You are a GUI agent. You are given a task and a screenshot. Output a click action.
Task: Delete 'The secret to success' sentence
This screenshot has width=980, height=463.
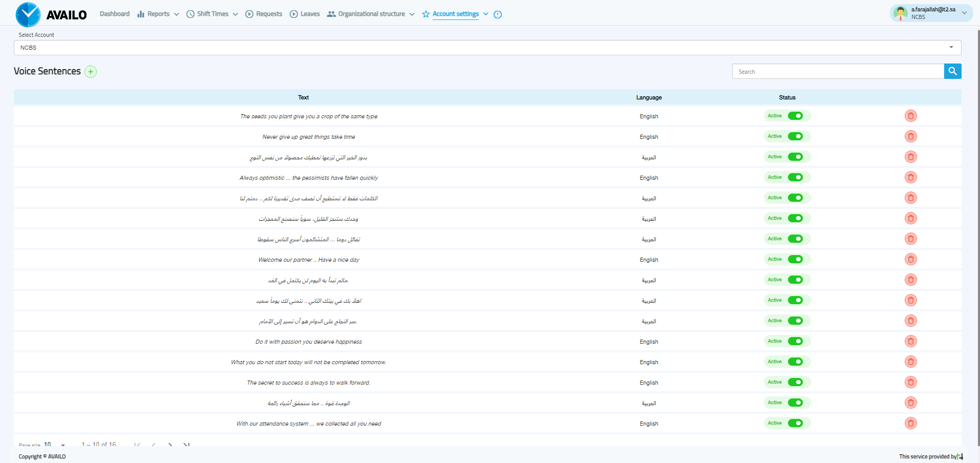(x=910, y=382)
